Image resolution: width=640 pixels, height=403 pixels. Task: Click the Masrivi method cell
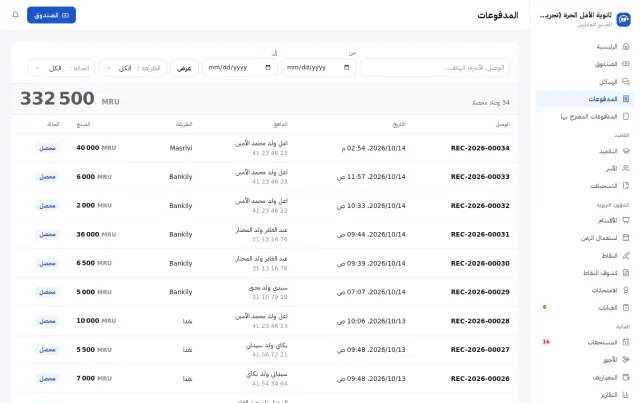[181, 148]
